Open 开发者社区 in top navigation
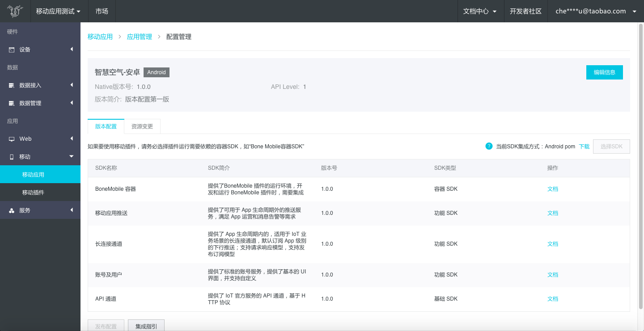644x331 pixels. tap(525, 11)
